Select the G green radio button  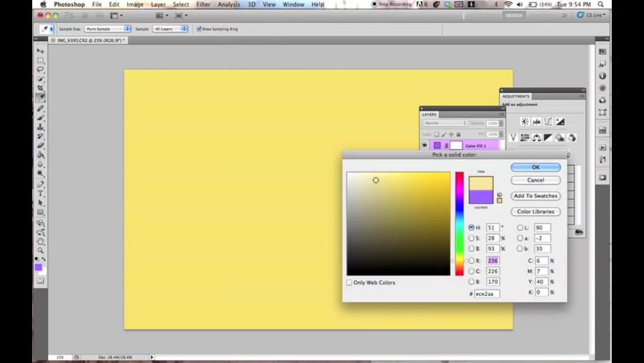(471, 271)
